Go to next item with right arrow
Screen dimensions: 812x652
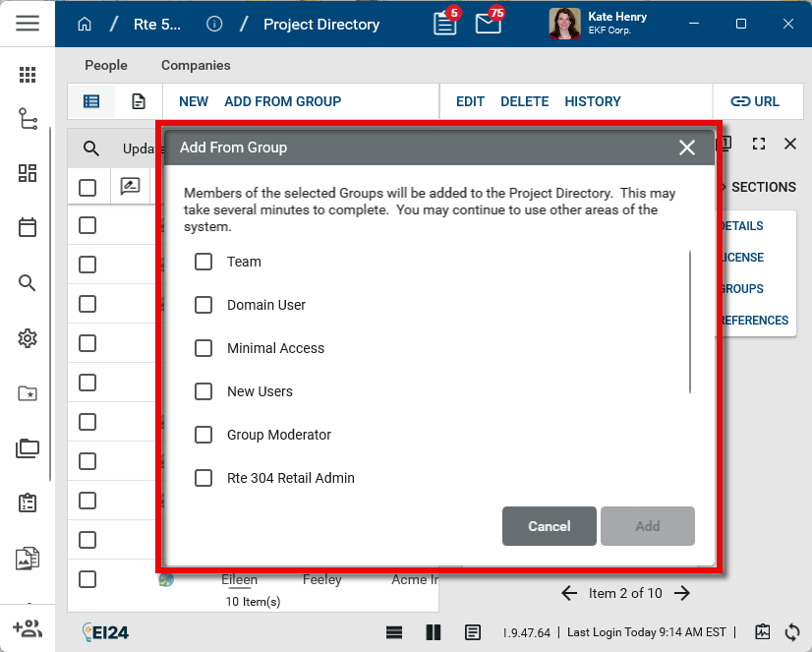point(683,593)
